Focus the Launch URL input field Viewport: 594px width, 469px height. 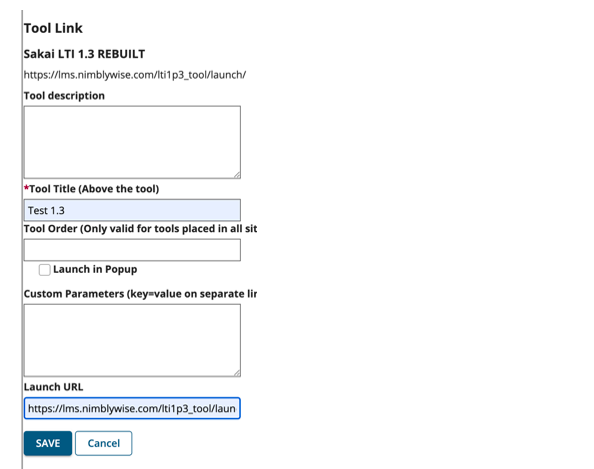coord(132,408)
